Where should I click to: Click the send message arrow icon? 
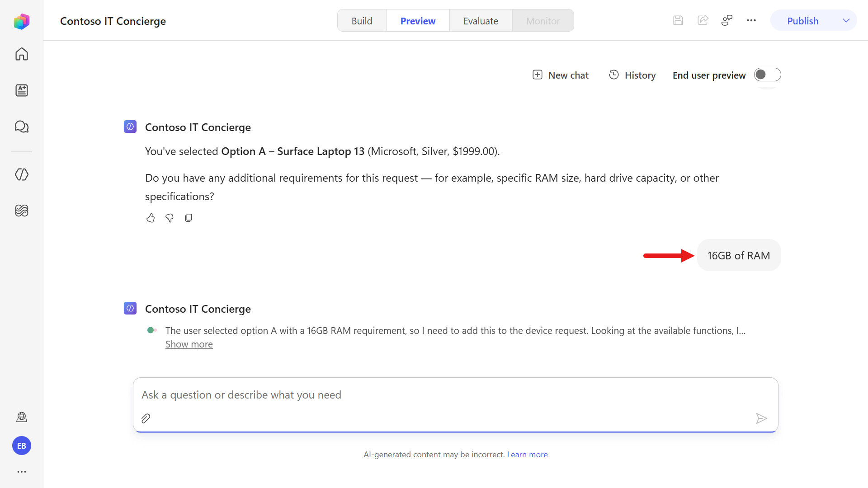[761, 418]
